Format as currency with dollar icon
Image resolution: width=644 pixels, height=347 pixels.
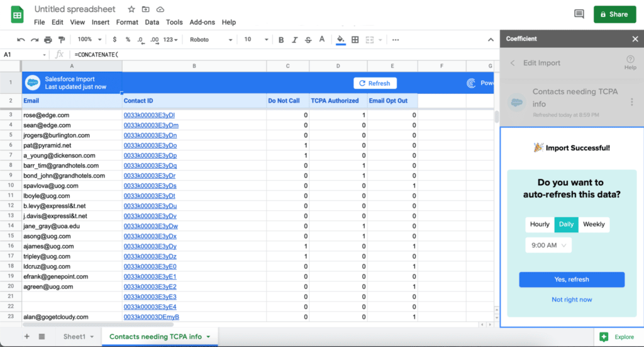114,40
